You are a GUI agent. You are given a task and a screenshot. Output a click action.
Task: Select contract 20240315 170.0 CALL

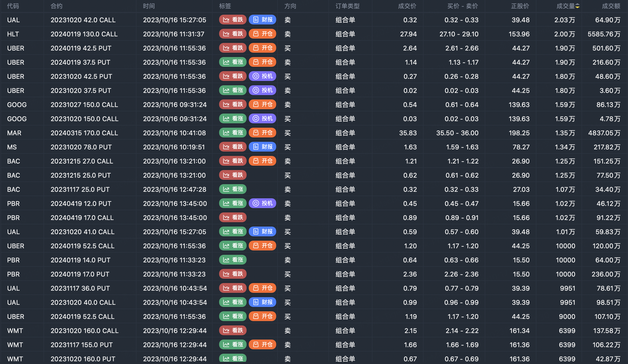(84, 133)
